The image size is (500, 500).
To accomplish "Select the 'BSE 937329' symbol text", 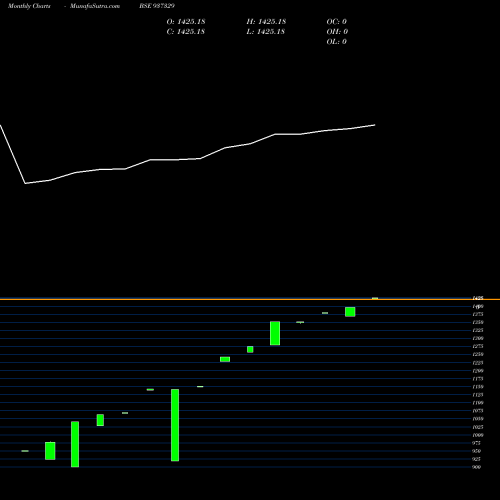I will [157, 6].
